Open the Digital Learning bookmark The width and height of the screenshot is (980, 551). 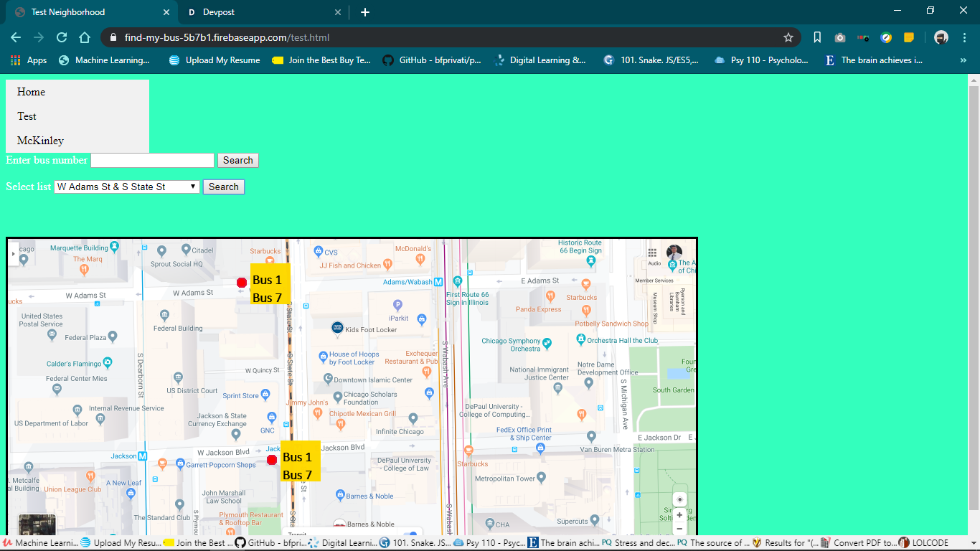(540, 60)
